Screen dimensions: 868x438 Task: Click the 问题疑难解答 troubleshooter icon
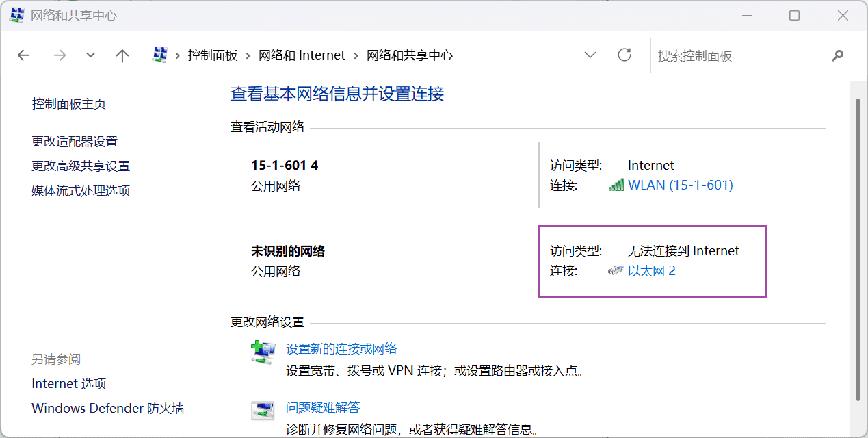263,411
